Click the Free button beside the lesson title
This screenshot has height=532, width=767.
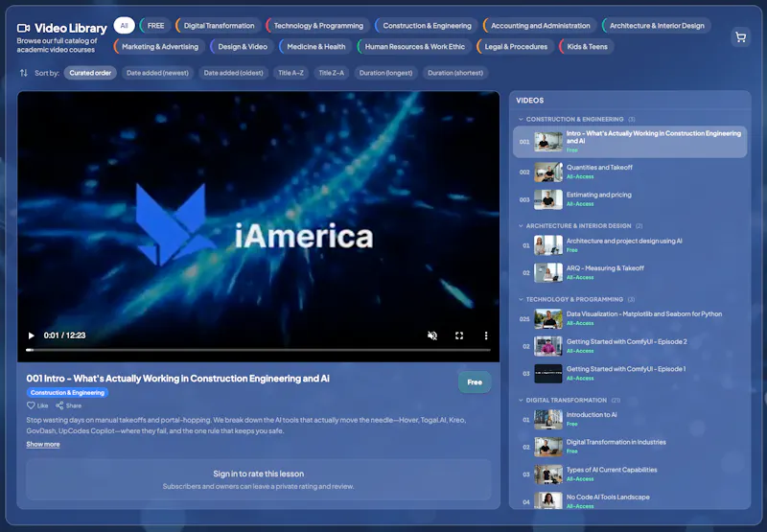tap(475, 382)
